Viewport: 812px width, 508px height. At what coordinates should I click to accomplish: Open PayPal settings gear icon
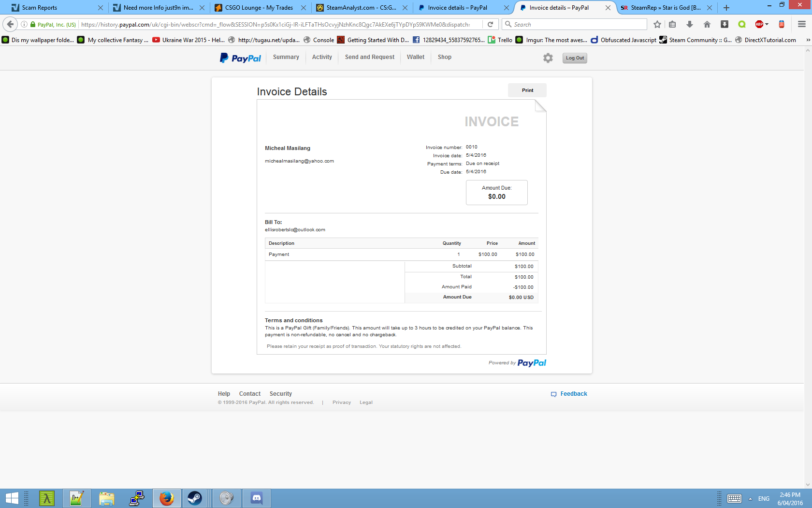[548, 58]
